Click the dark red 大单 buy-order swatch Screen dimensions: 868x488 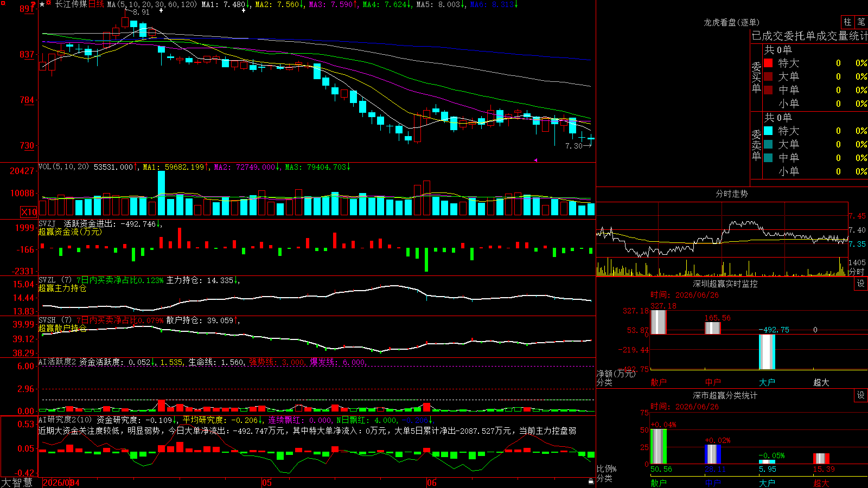[768, 76]
